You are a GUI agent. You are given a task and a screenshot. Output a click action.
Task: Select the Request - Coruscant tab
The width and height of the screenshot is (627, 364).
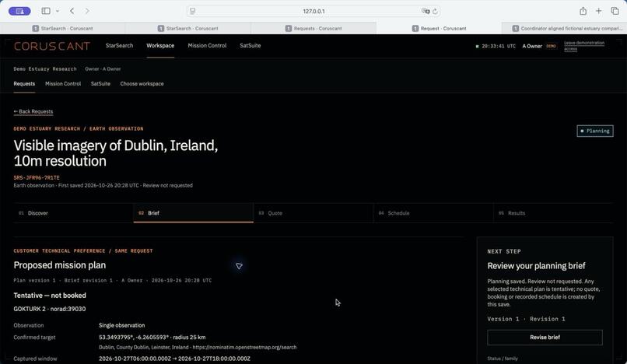coord(439,29)
